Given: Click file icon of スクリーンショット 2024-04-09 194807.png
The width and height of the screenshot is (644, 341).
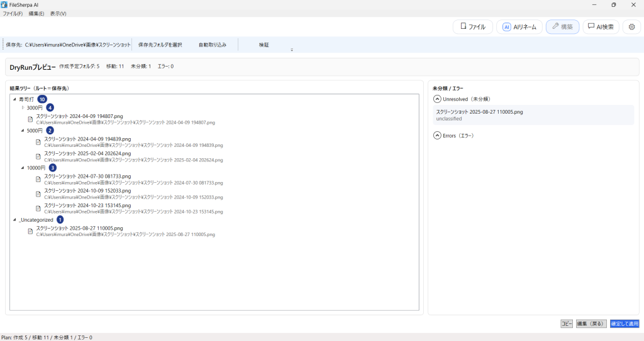Looking at the screenshot, I should (x=30, y=119).
